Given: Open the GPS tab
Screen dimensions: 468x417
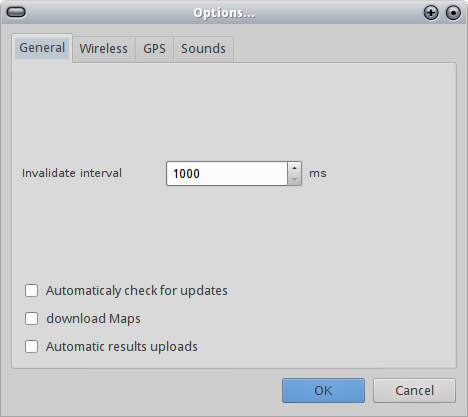Looking at the screenshot, I should click(154, 49).
